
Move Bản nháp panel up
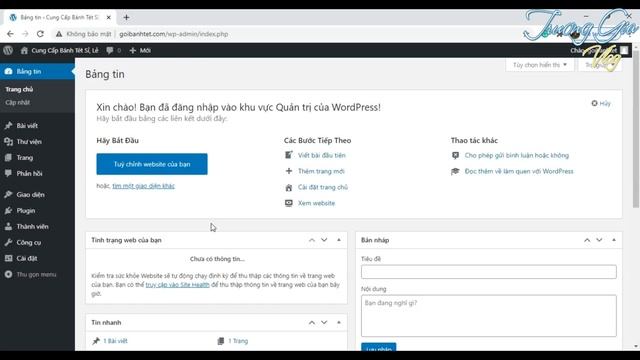coord(587,240)
